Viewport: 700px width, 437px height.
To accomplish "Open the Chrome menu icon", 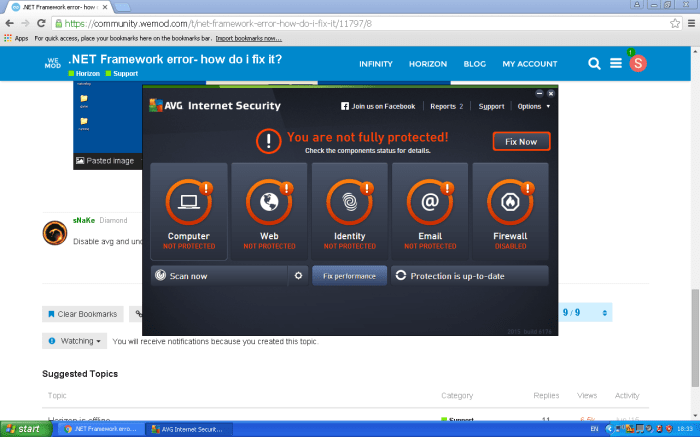I will pyautogui.click(x=691, y=23).
